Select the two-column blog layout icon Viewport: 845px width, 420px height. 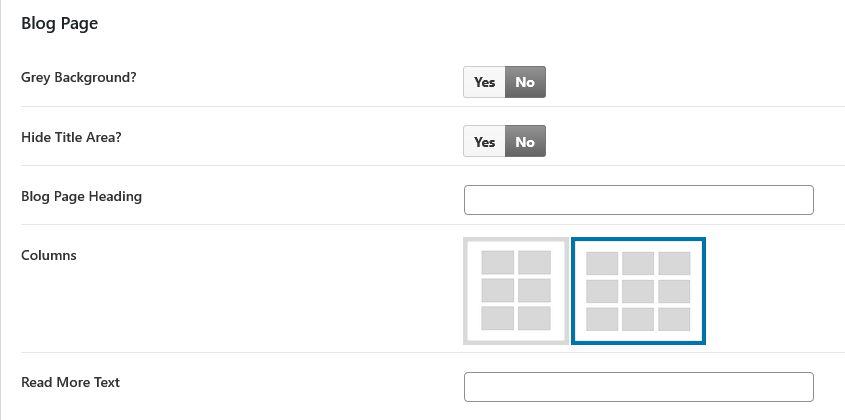click(x=516, y=291)
